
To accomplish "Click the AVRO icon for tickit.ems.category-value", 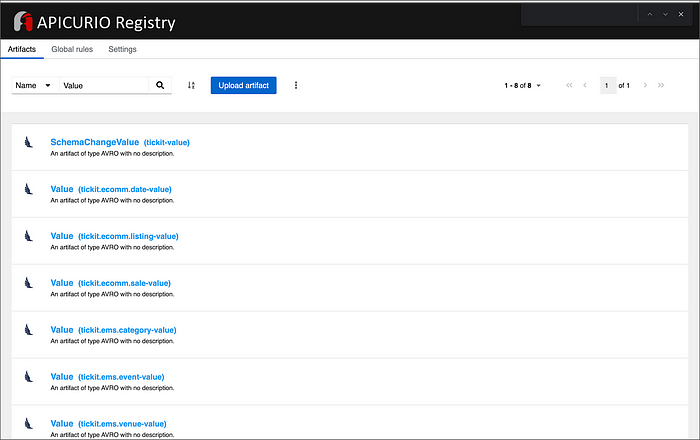I will 29,330.
